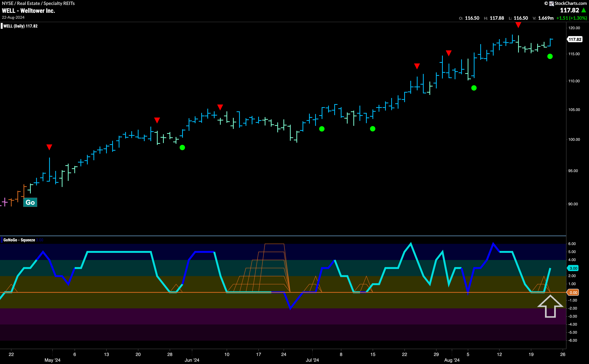
Task: Click the volume value 1.669m
Action: click(546, 18)
